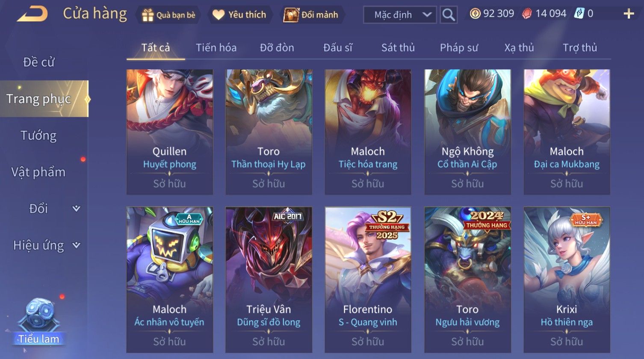Open Yêu thích heart favorites
Viewport: 644px width, 359px height.
pyautogui.click(x=219, y=15)
